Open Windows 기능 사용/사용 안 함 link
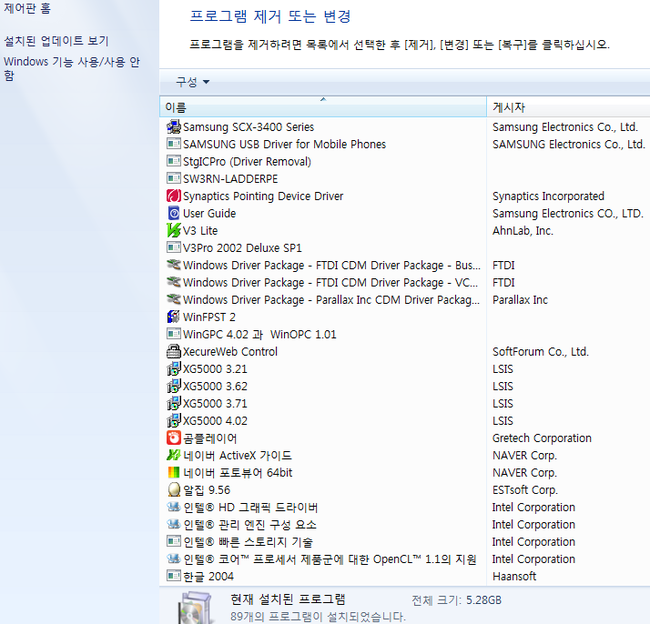 (72, 68)
